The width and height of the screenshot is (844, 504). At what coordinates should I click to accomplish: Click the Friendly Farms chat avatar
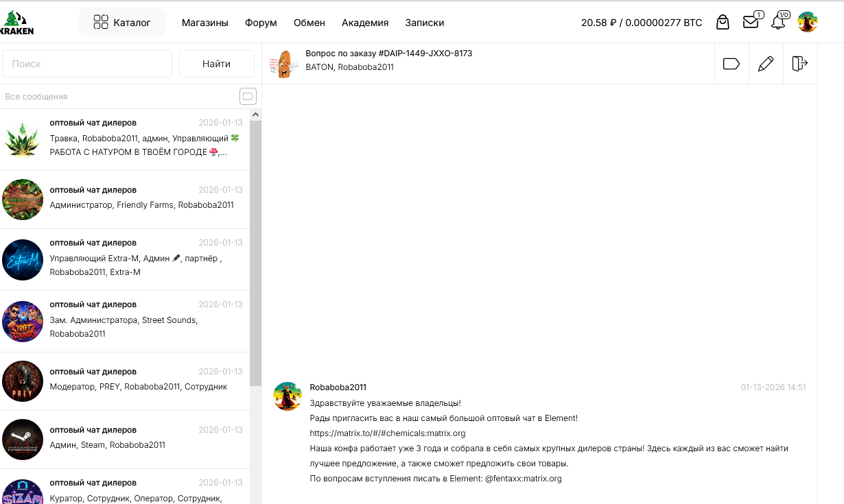[x=23, y=200]
